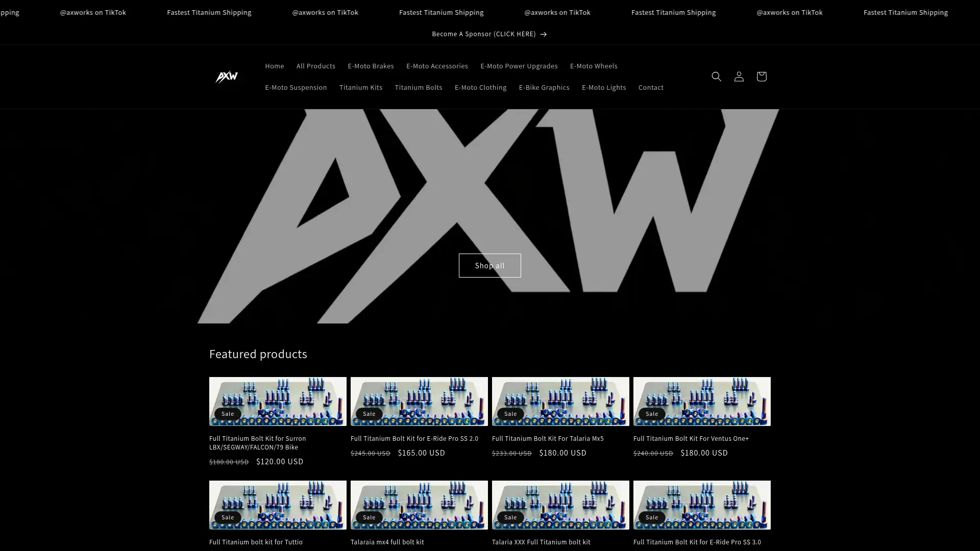
Task: Open the Titanium Bolts menu item
Action: coord(419,87)
